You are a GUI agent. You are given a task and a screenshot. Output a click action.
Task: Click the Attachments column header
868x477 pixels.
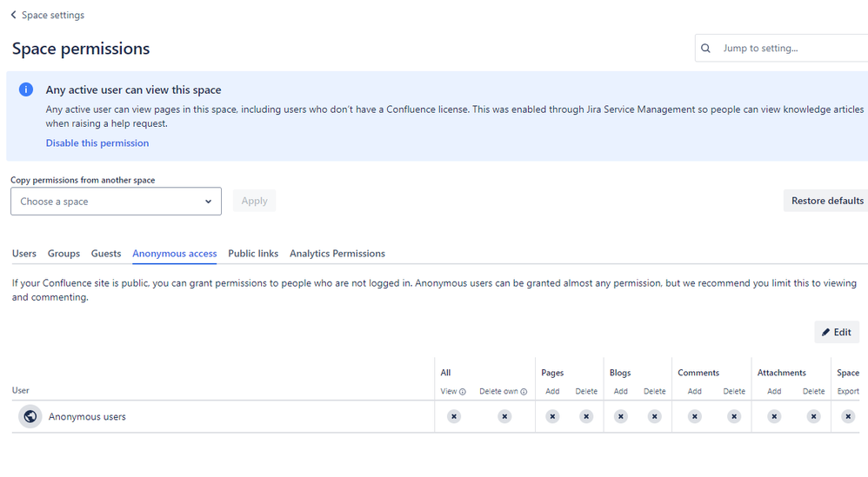(x=782, y=373)
